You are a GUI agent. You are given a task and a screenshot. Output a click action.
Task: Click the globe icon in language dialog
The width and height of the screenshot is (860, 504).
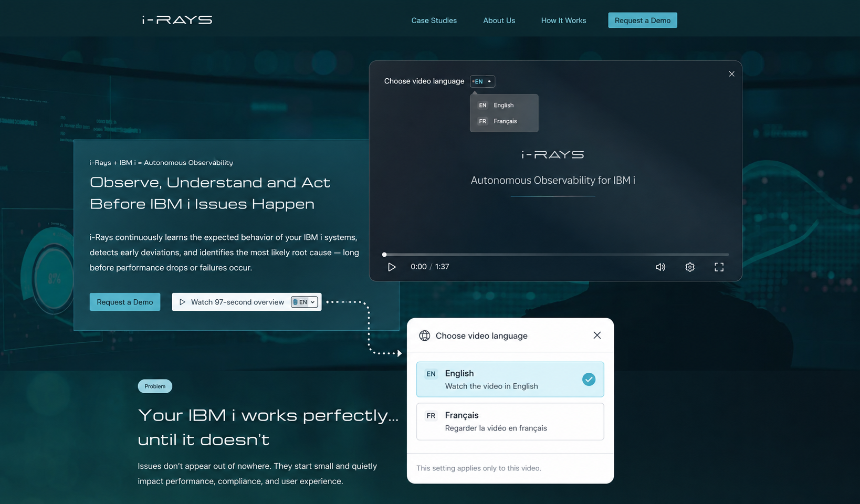coord(425,335)
